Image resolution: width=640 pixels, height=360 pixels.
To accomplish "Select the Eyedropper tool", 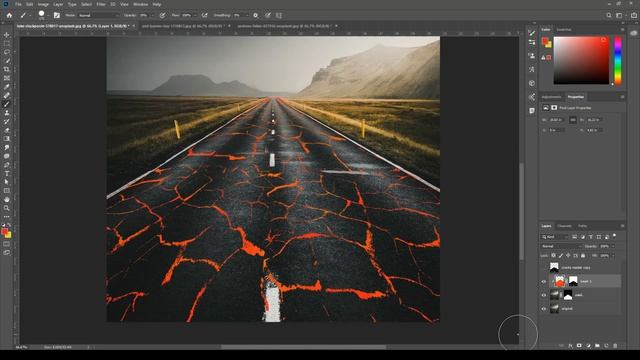I will pyautogui.click(x=7, y=87).
